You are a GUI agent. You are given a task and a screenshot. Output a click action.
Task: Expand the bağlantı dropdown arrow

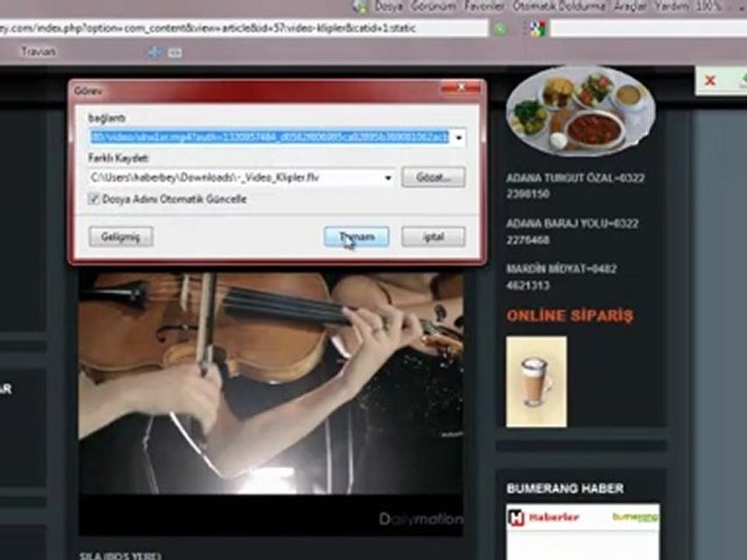coord(458,138)
